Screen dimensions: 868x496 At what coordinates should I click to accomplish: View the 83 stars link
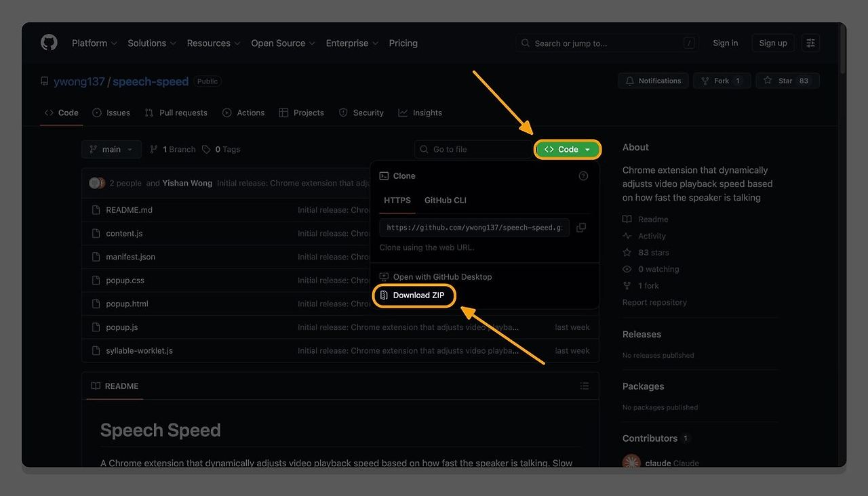point(646,253)
